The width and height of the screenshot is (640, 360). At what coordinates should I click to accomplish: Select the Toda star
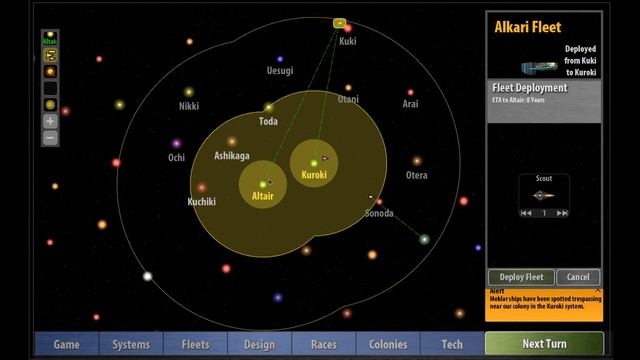(x=268, y=107)
